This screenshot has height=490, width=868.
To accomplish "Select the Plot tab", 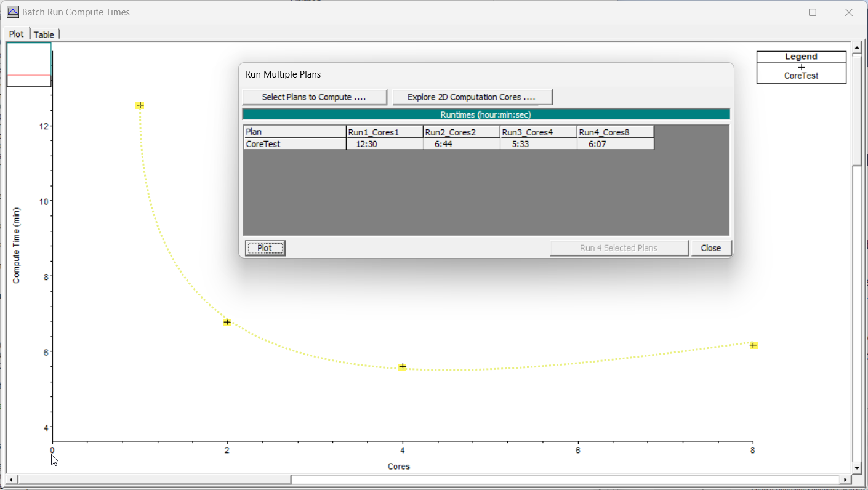I will coord(17,34).
